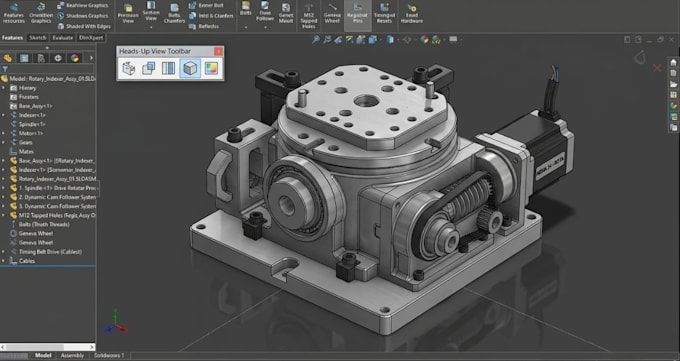
Task: Select the Bolts ribbon tool
Action: 245,9
